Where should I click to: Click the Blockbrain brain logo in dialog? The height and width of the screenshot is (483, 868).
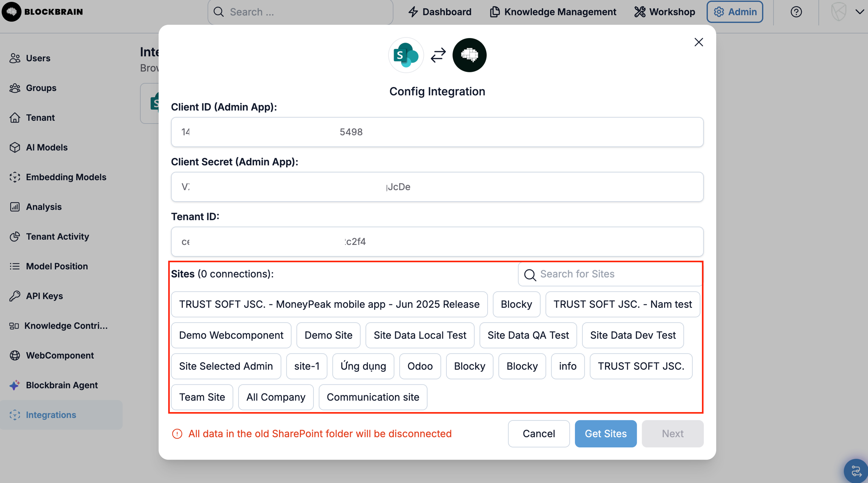tap(469, 55)
